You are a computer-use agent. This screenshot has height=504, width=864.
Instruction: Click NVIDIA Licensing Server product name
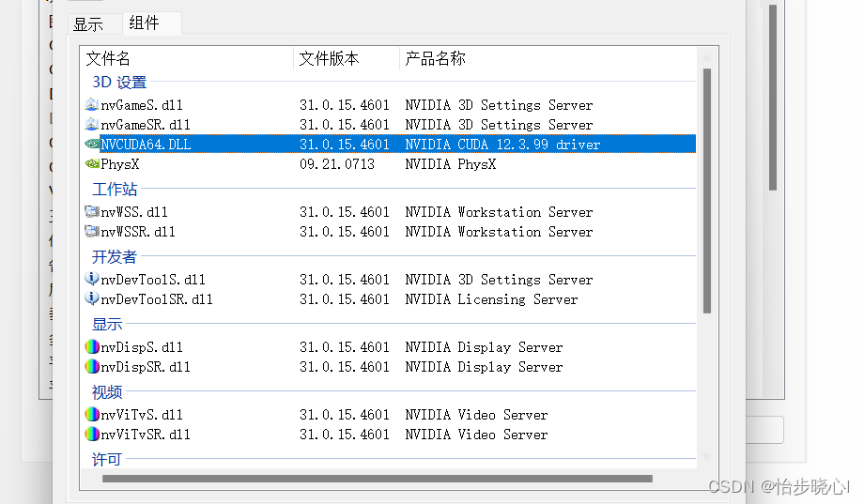tap(491, 299)
